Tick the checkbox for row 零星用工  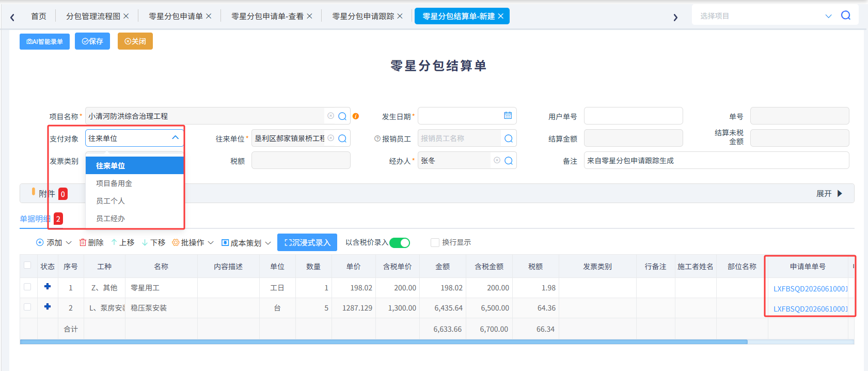27,287
